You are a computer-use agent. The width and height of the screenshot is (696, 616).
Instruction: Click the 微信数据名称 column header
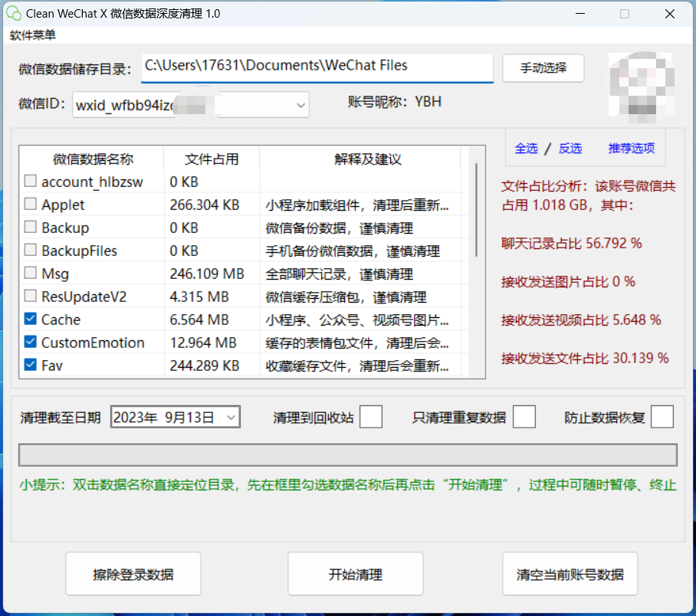point(92,159)
